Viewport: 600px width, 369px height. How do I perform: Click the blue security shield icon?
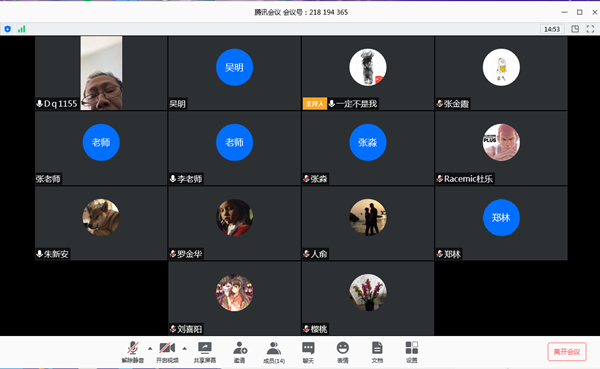[x=8, y=29]
